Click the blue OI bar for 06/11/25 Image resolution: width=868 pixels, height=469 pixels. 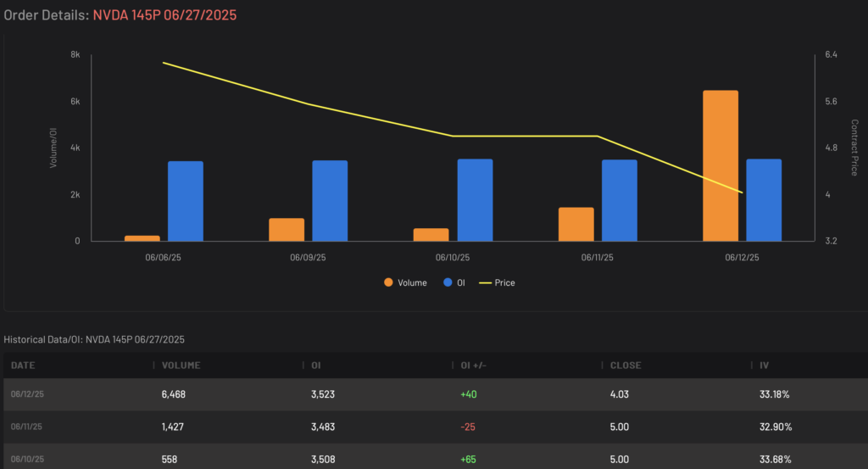pos(620,200)
